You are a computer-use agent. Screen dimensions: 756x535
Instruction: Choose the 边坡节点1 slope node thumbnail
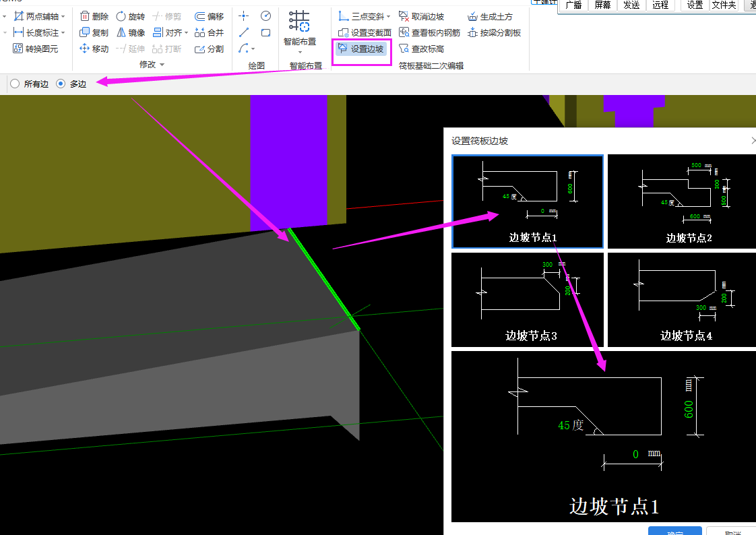pos(528,201)
